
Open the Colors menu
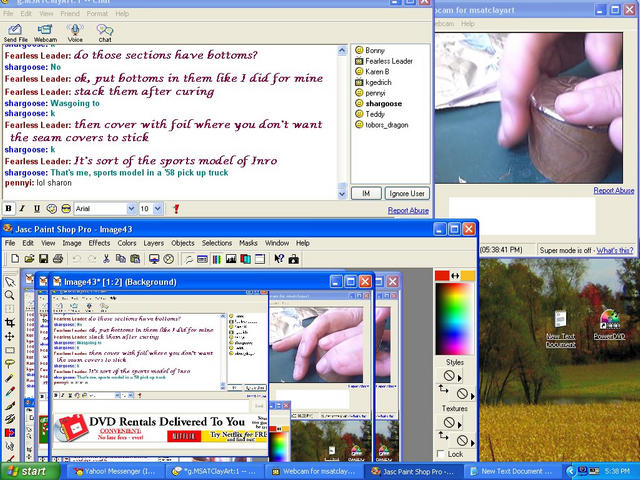[x=127, y=243]
